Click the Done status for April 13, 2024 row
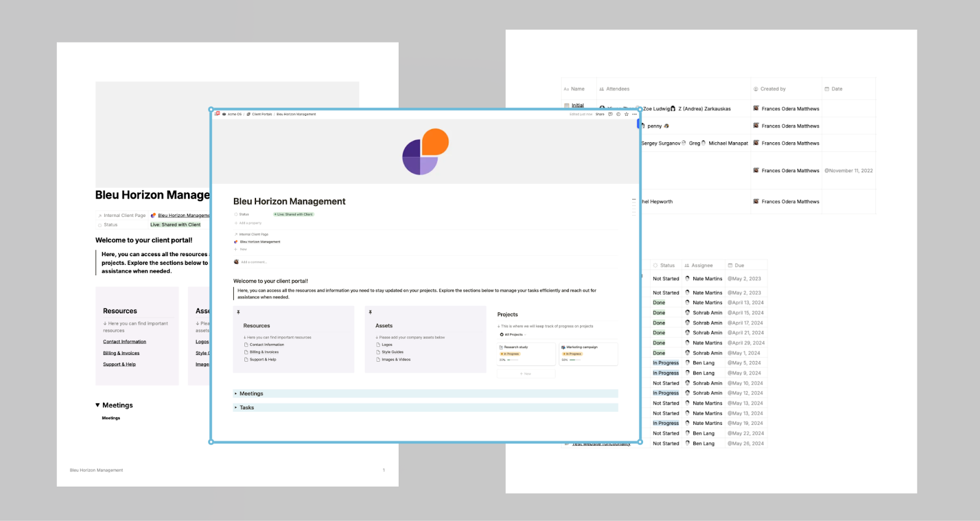Viewport: 980px width, 521px height. (659, 303)
